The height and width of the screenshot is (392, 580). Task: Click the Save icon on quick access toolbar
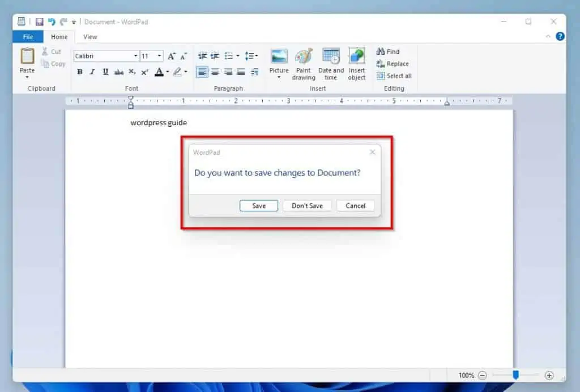click(39, 22)
